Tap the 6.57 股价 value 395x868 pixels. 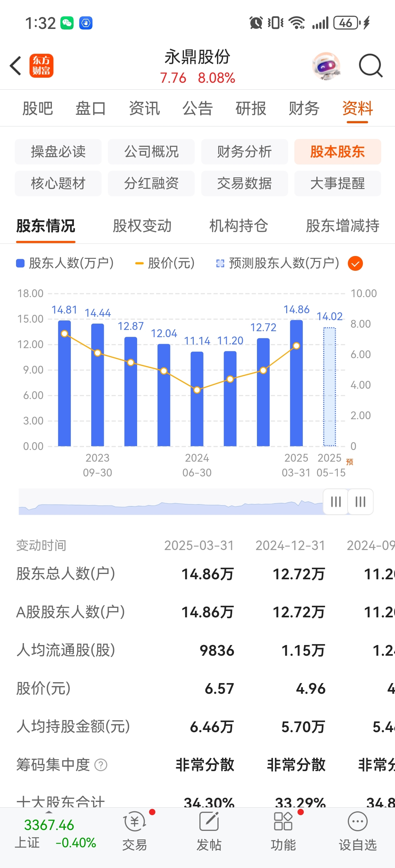pyautogui.click(x=220, y=688)
